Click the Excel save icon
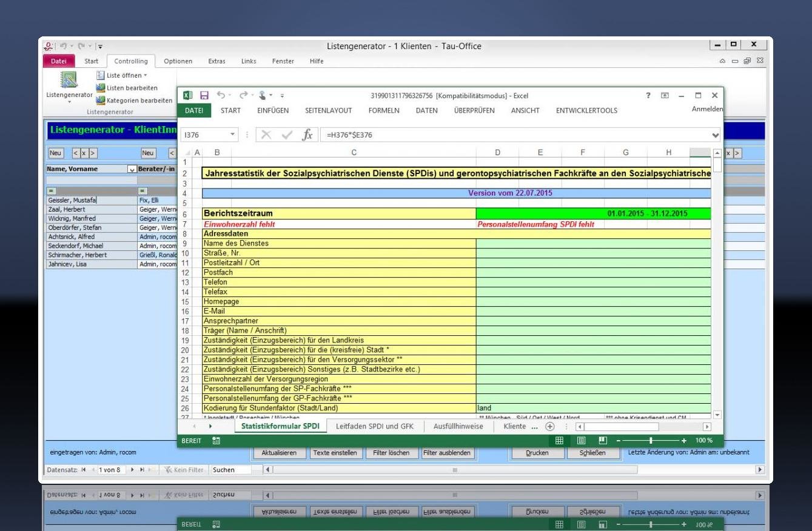 pos(204,95)
